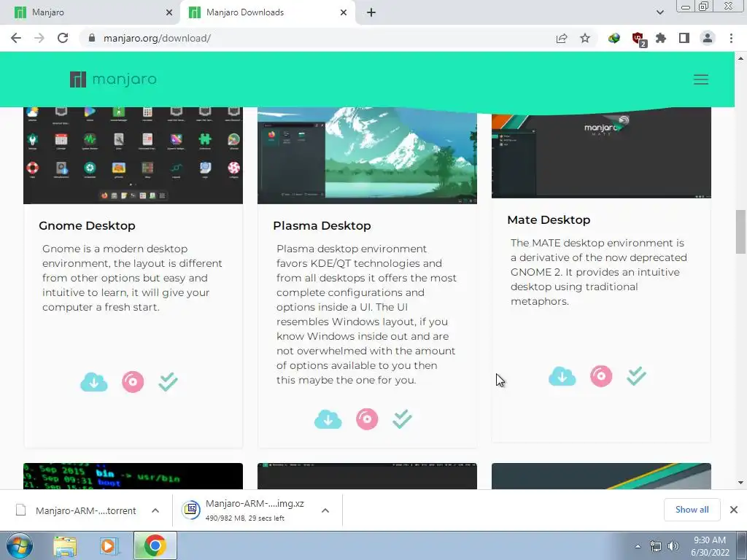Go forward in browser history
This screenshot has height=560, width=747.
point(39,38)
